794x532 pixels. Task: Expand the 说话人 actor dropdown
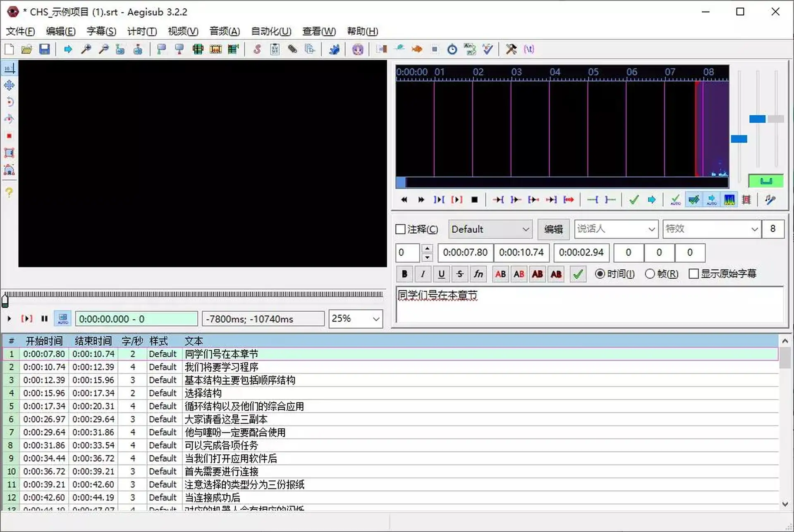[x=651, y=229]
